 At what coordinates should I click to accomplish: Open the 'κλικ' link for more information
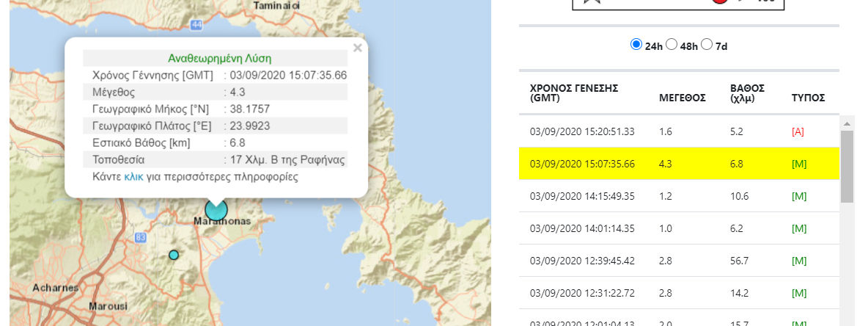(133, 177)
